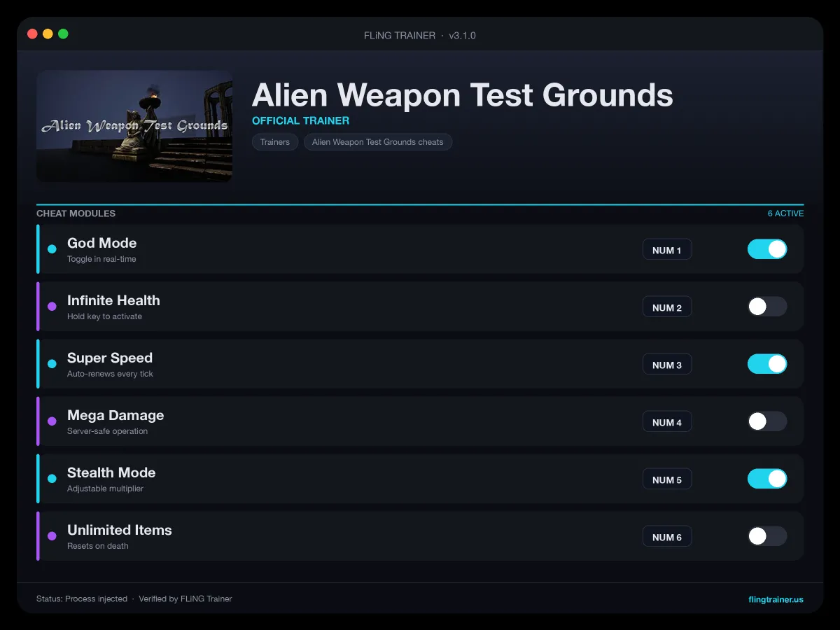Click the 6 ACTIVE counter label
The width and height of the screenshot is (840, 630).
pos(785,213)
